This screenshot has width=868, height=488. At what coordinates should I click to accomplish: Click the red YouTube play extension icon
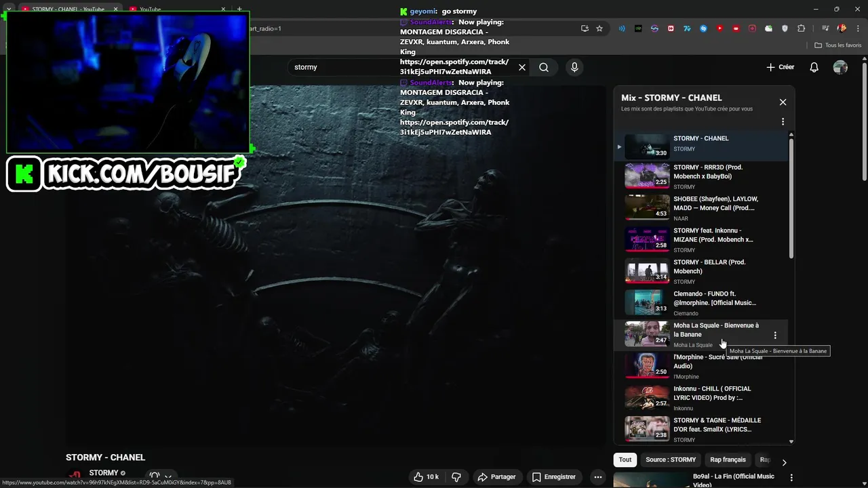point(719,28)
